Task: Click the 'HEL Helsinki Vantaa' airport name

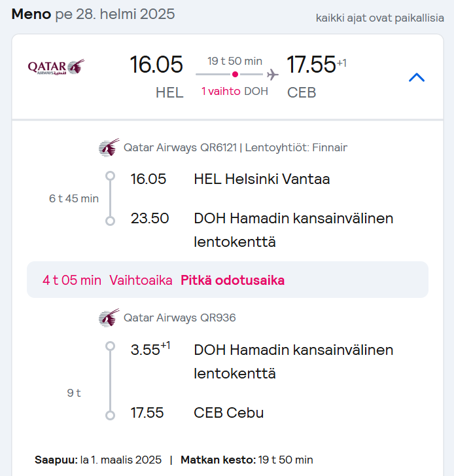Action: click(262, 179)
